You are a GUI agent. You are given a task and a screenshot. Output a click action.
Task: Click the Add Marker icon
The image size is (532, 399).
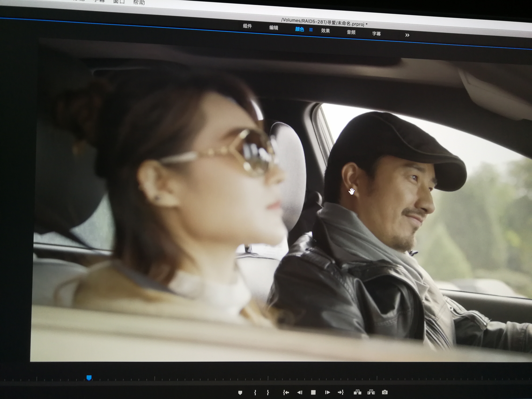pos(240,393)
